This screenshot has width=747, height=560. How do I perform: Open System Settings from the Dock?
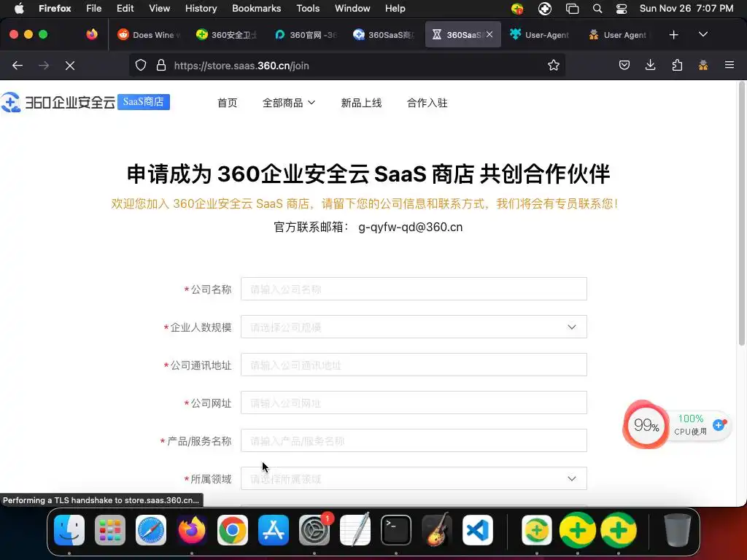pyautogui.click(x=314, y=529)
